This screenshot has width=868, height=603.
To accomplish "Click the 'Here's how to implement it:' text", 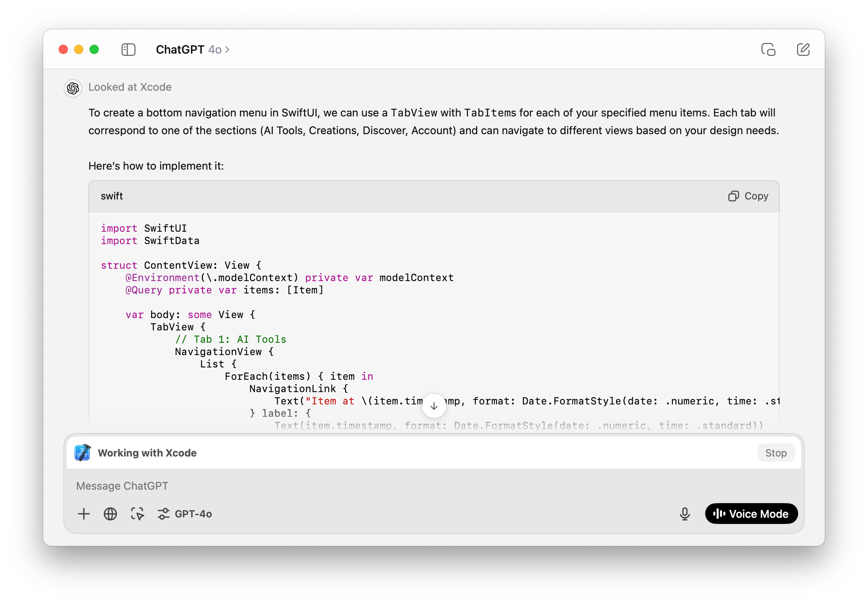I will pos(156,166).
